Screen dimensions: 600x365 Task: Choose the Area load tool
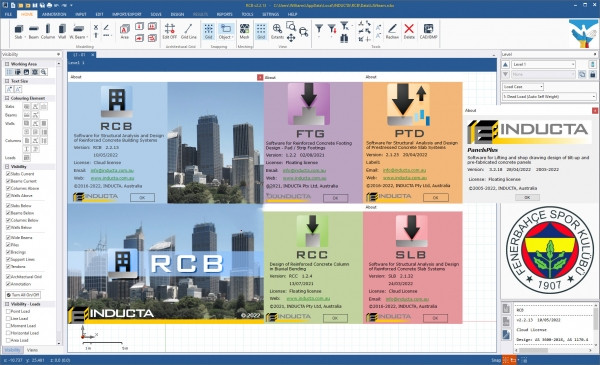124,31
